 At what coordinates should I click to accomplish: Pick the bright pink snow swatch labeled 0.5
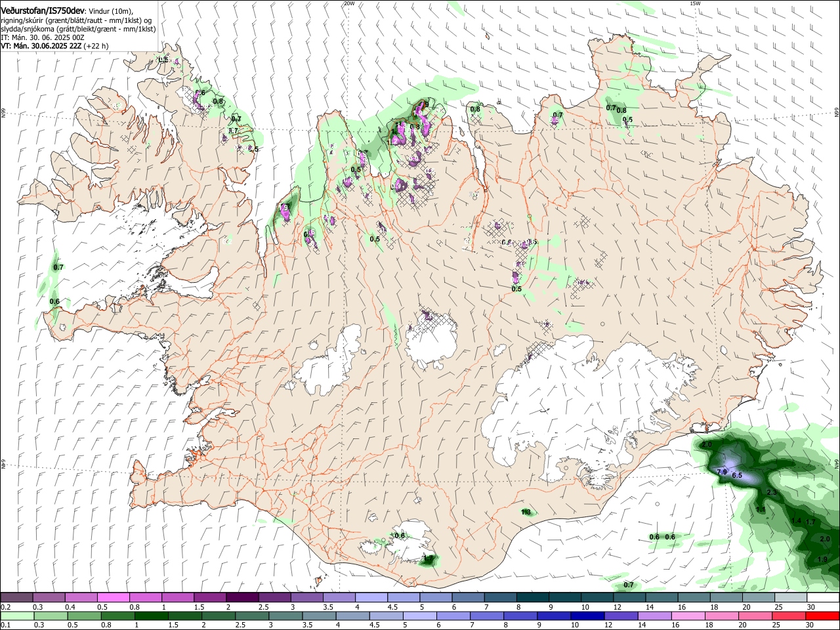(113, 597)
